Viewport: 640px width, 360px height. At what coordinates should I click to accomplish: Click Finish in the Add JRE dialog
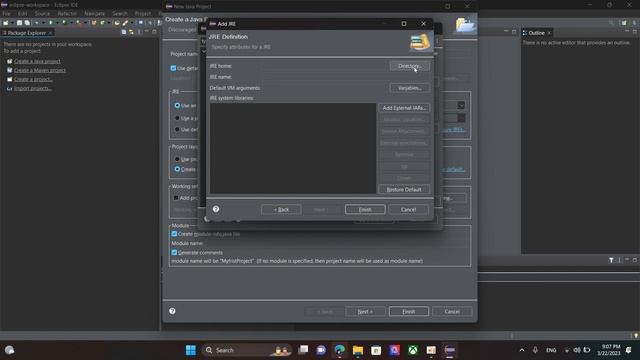point(365,209)
